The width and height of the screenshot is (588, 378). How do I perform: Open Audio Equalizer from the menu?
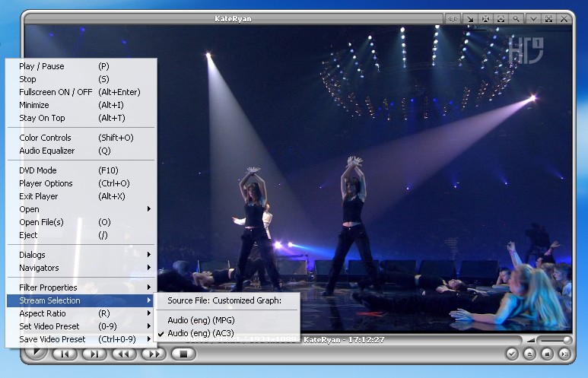pyautogui.click(x=81, y=151)
